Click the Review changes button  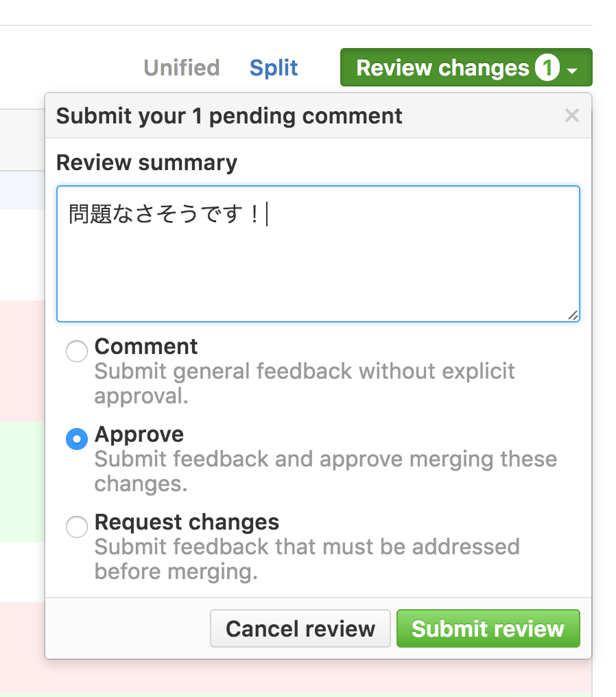[438, 67]
